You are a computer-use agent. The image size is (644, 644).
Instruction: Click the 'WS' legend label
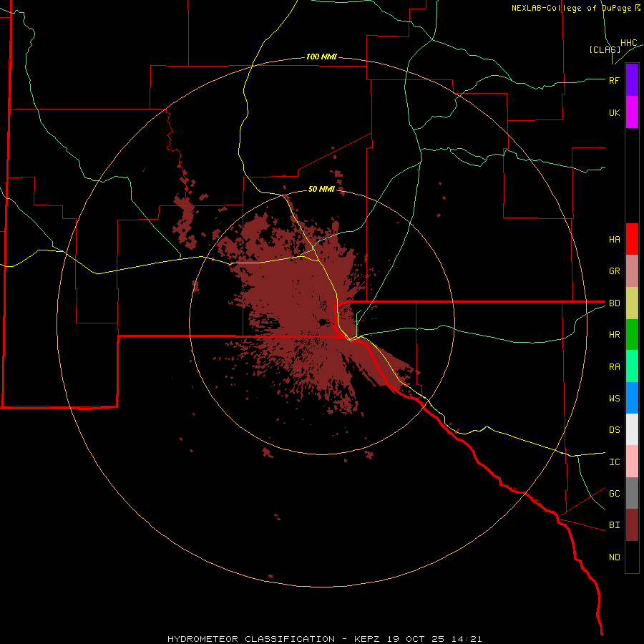(x=614, y=399)
